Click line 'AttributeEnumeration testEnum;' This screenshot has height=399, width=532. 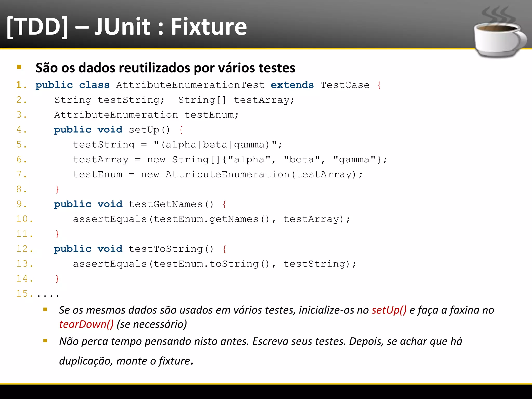146,115
